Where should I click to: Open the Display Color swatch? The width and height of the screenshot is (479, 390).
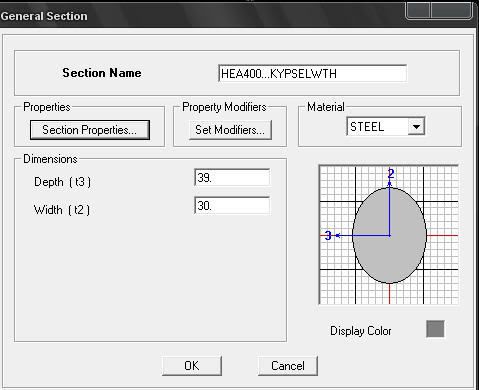click(435, 329)
